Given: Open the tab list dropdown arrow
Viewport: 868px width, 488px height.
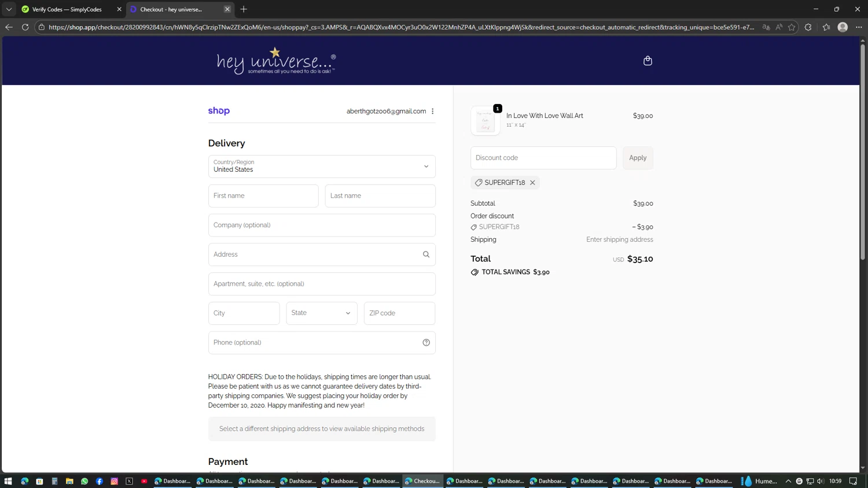Looking at the screenshot, I should 9,9.
